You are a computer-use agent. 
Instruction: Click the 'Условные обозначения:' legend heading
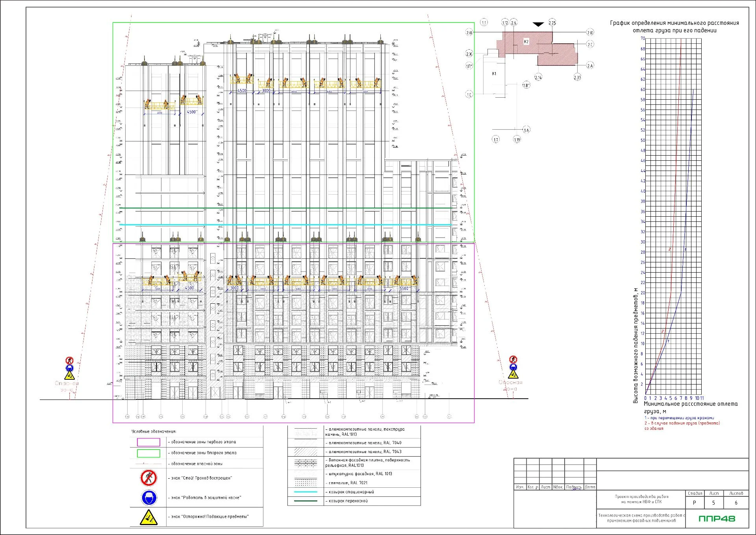tap(154, 431)
